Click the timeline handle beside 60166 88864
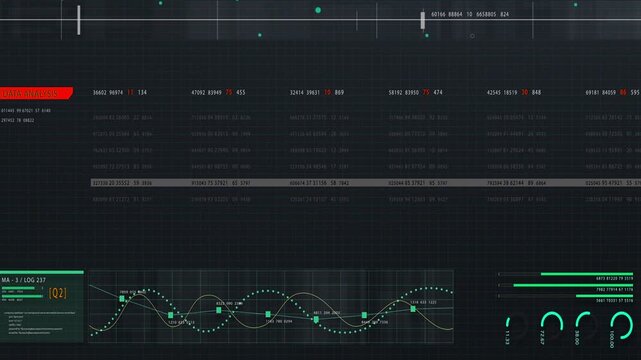Image resolution: width=641 pixels, height=360 pixels. (x=423, y=20)
